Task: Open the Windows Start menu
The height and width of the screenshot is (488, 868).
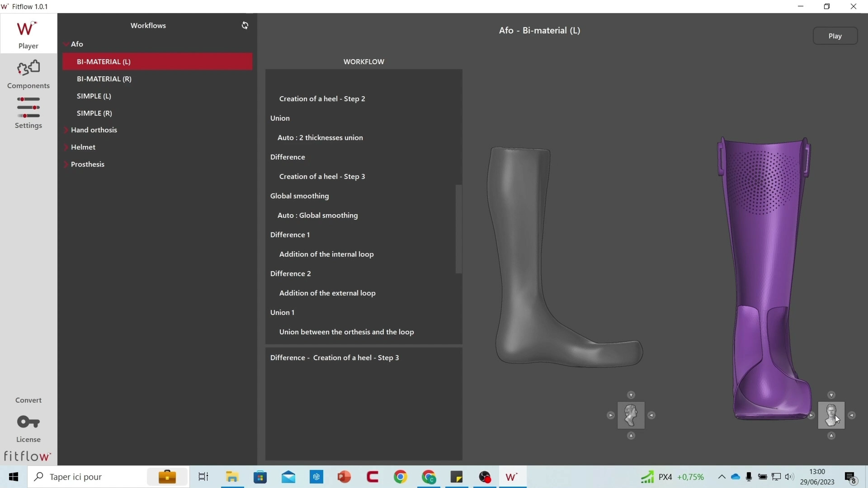Action: (14, 477)
